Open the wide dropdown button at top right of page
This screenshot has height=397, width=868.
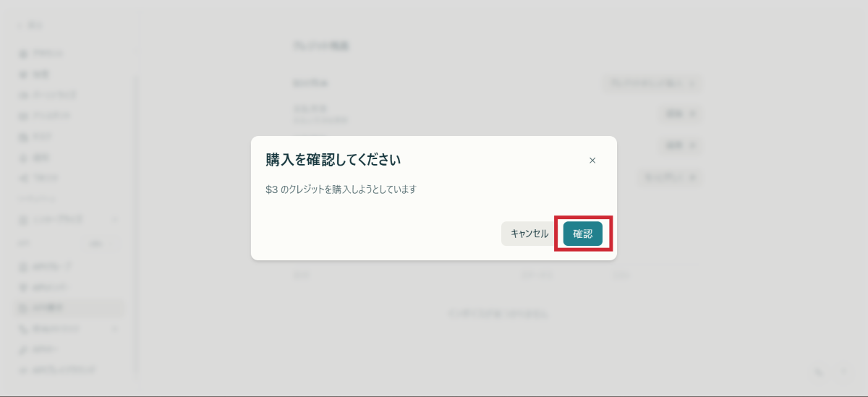[x=651, y=83]
